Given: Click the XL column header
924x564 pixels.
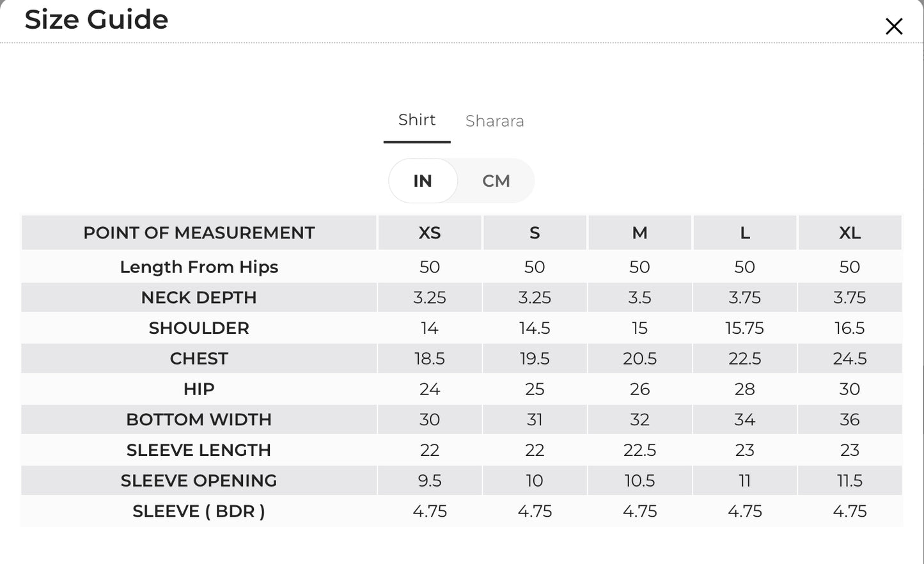Looking at the screenshot, I should (850, 233).
